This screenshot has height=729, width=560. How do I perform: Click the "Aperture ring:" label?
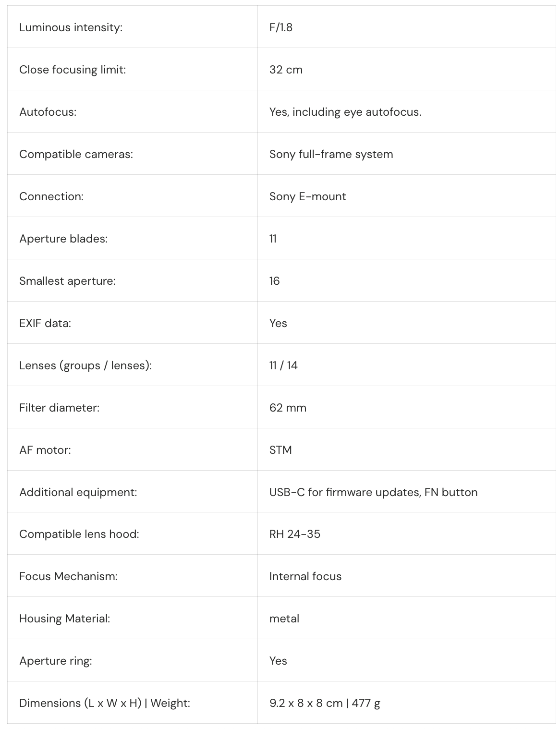coord(56,661)
